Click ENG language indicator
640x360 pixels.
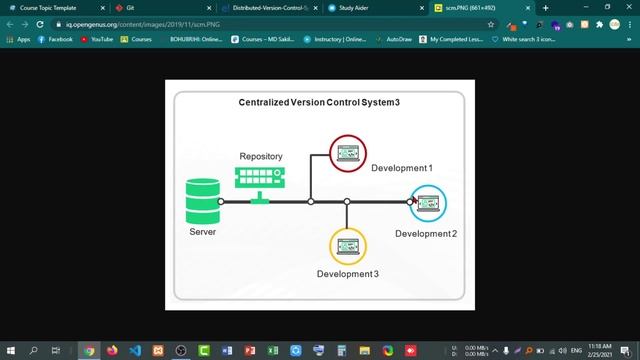click(x=576, y=351)
